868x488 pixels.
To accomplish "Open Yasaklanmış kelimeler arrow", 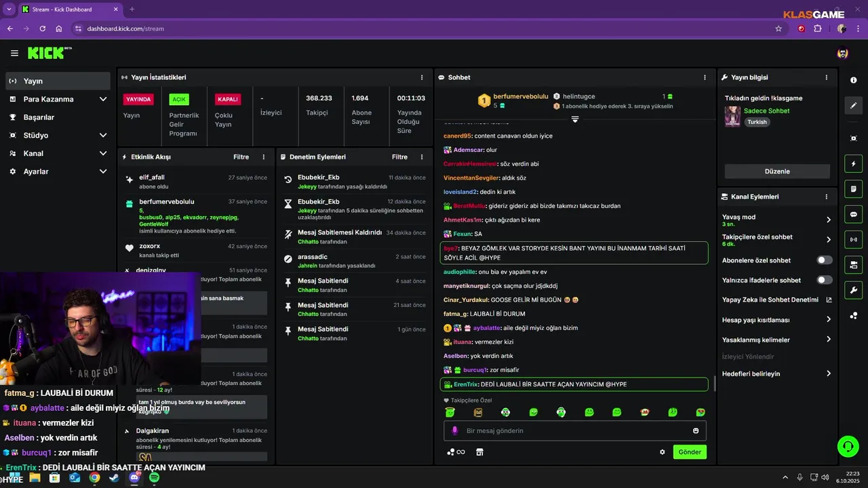I will click(829, 340).
